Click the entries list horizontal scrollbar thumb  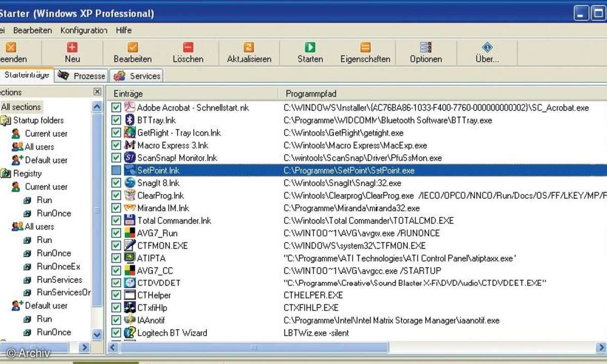(x=254, y=348)
